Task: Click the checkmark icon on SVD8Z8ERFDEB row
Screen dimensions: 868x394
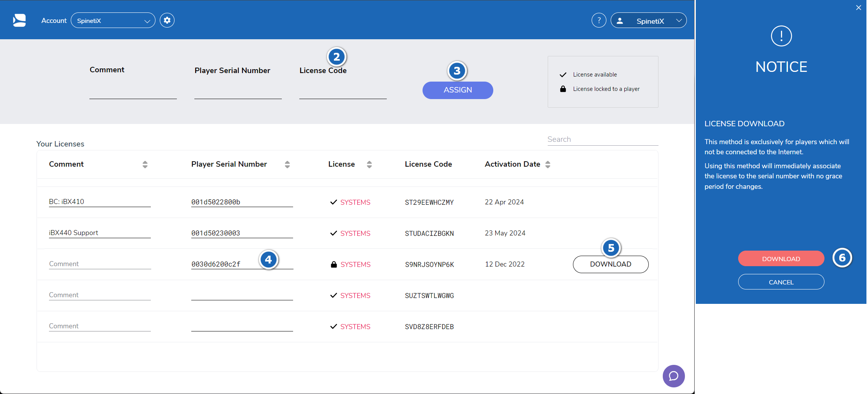Action: coord(334,326)
